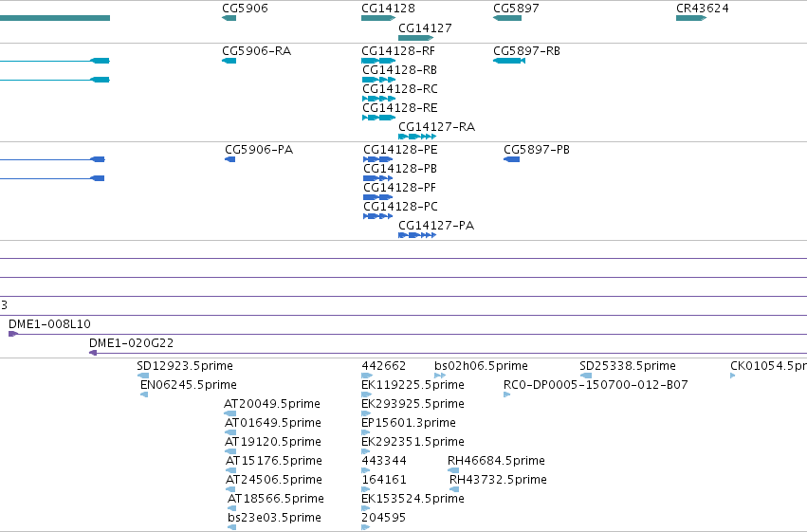The height and width of the screenshot is (532, 807).
Task: Select the CG5906-PA protein label
Action: tap(259, 150)
